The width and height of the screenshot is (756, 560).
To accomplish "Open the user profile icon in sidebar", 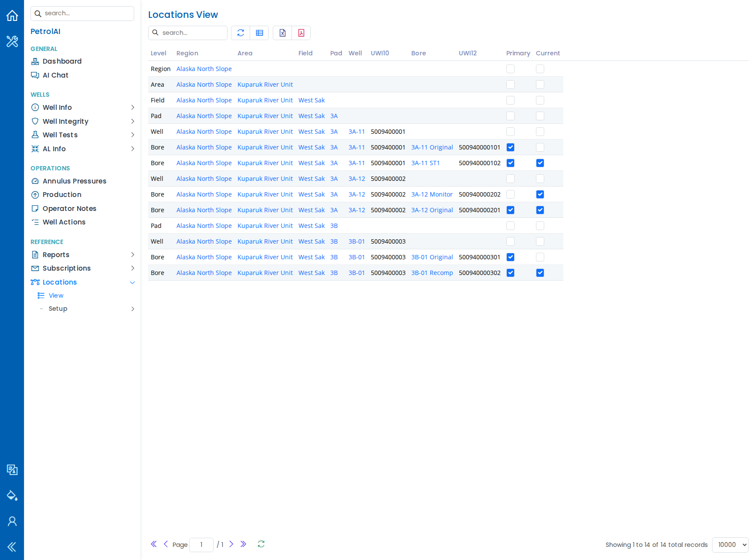I will 12,521.
